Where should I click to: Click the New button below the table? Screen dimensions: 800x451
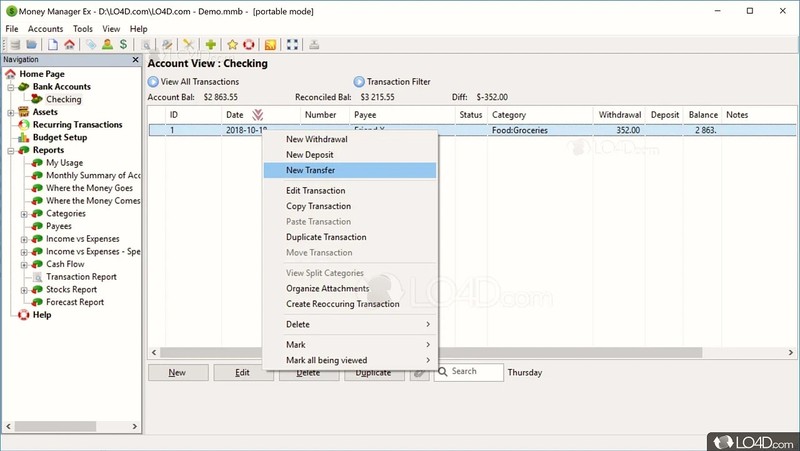178,373
